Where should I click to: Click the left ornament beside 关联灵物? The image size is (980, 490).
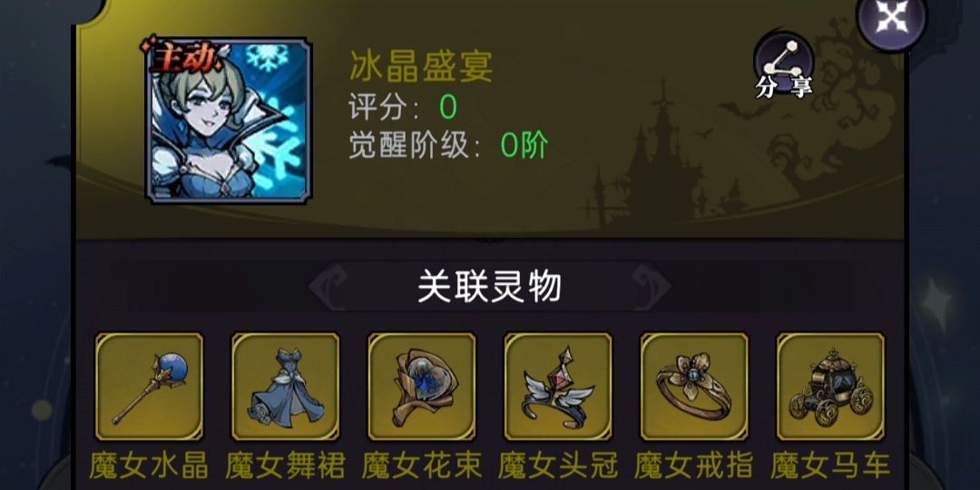tap(328, 287)
